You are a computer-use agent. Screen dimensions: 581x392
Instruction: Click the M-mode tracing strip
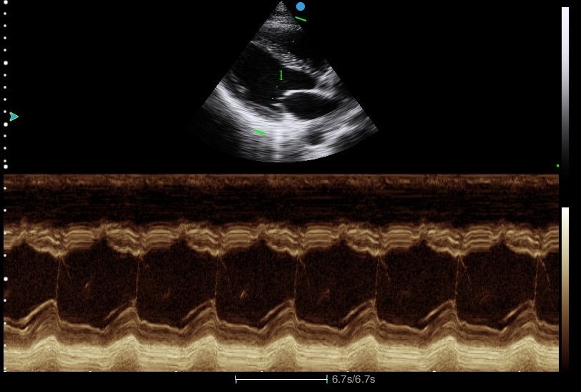[281, 273]
